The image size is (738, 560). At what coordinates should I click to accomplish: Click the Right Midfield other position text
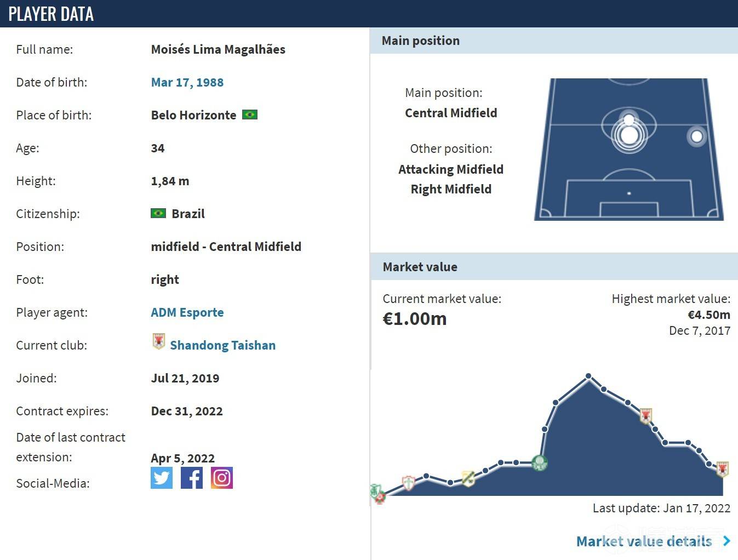point(451,189)
